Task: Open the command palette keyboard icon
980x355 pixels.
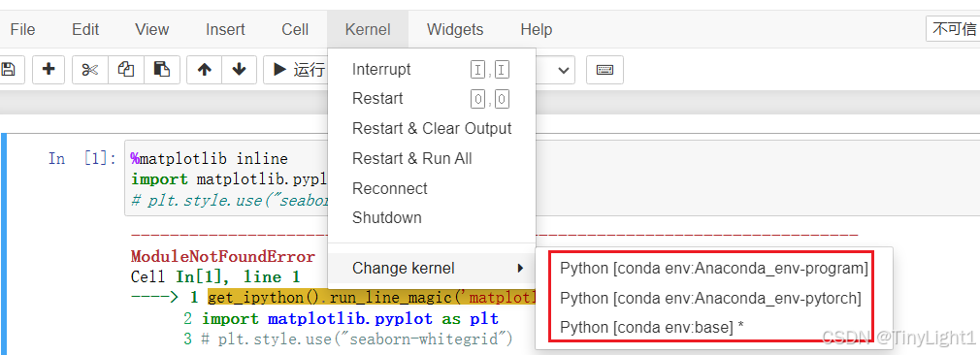Action: click(x=604, y=70)
